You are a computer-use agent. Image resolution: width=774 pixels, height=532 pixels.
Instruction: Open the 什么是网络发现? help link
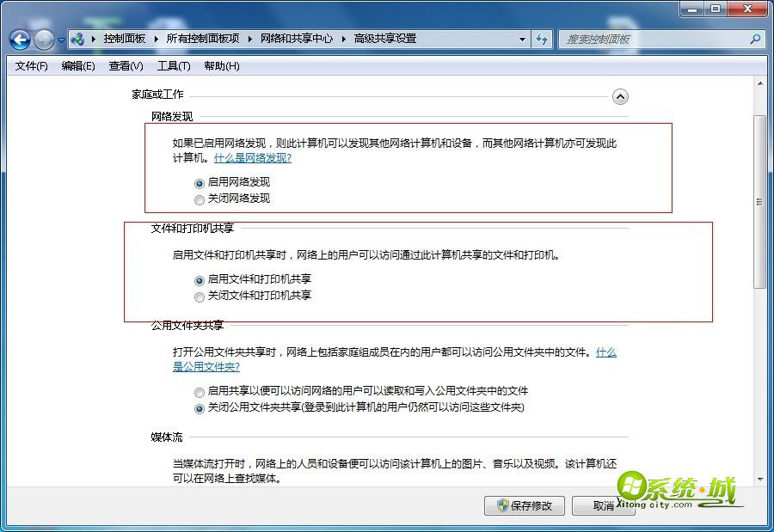click(x=253, y=158)
